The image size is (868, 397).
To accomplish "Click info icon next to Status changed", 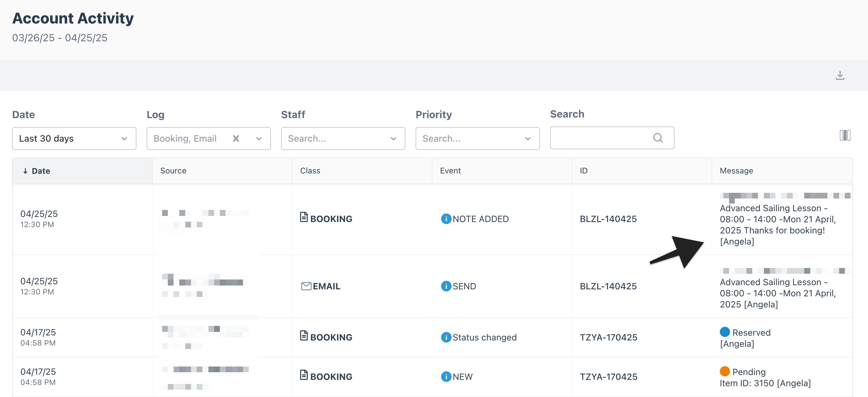I will [x=446, y=337].
